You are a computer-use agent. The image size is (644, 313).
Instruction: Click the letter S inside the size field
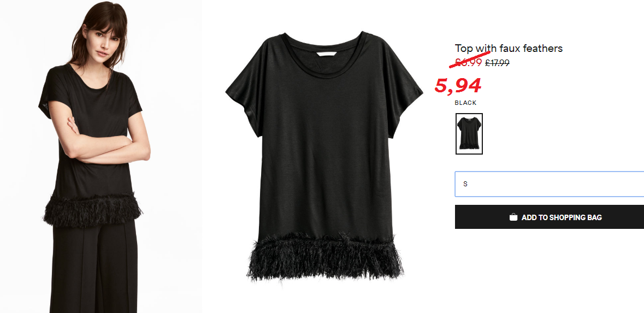pyautogui.click(x=465, y=184)
